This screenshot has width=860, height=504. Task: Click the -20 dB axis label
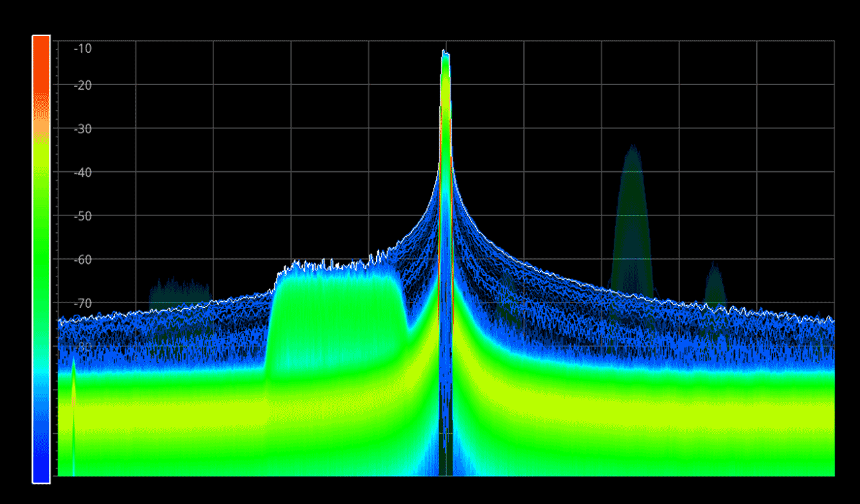tap(82, 85)
